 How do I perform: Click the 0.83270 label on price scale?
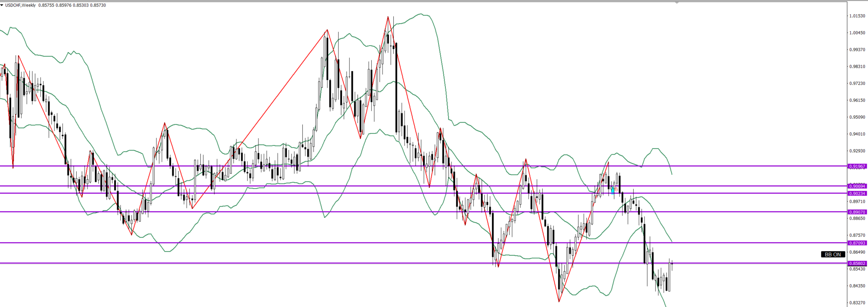tap(857, 303)
